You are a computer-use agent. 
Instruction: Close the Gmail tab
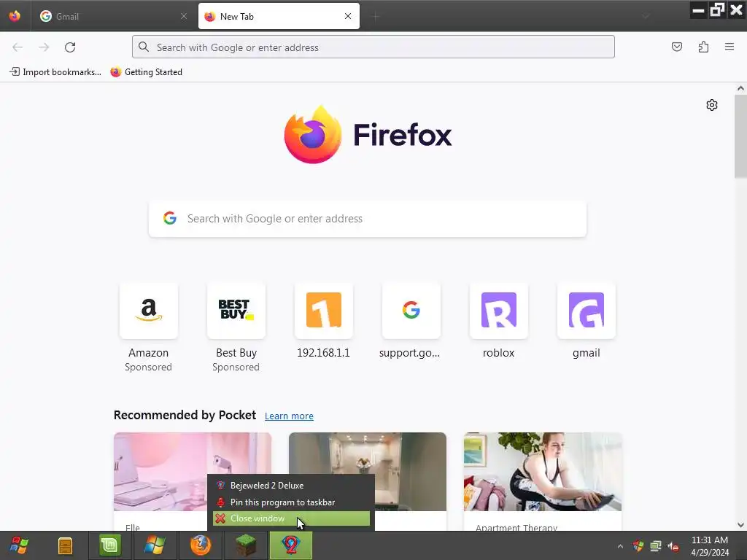(x=183, y=16)
